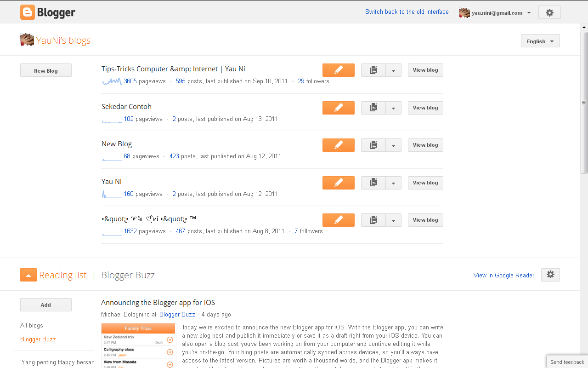Screen dimensions: 588x368
Task: Open post list icon for the 467 posts blog
Action: point(373,220)
